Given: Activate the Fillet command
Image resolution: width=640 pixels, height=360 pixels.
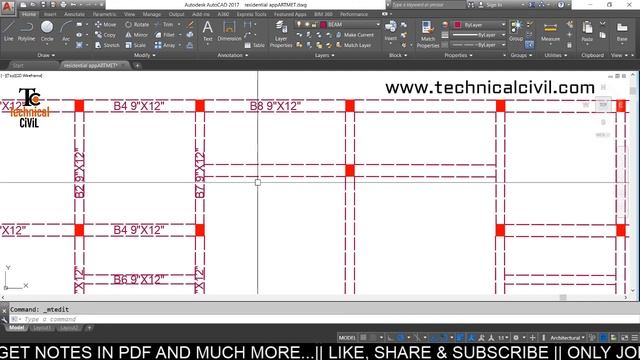Looking at the screenshot, I should coord(165,35).
